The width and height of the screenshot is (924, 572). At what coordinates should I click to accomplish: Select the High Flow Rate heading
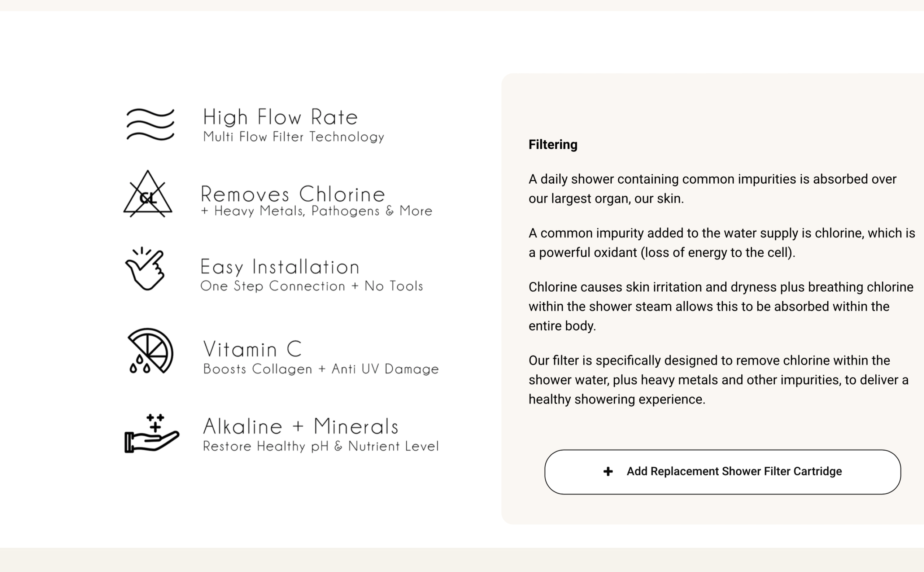(280, 117)
